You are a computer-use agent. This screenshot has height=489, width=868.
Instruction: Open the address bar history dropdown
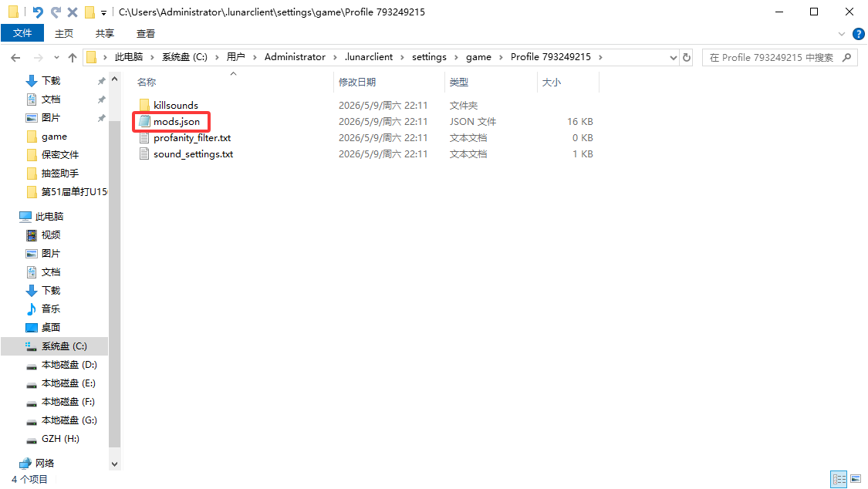pos(673,58)
